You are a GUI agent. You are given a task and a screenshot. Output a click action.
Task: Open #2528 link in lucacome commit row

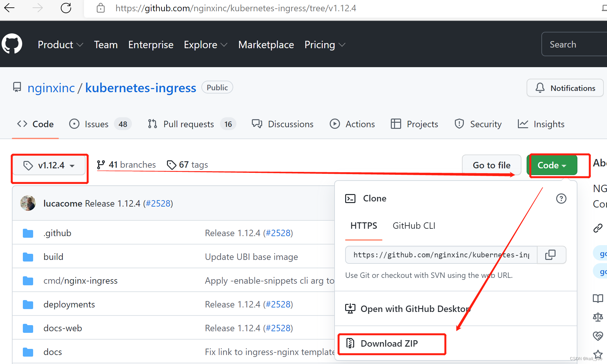coord(158,203)
